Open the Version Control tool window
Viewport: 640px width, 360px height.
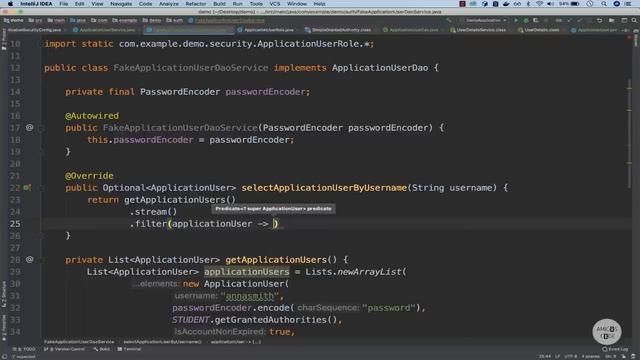tap(64, 349)
